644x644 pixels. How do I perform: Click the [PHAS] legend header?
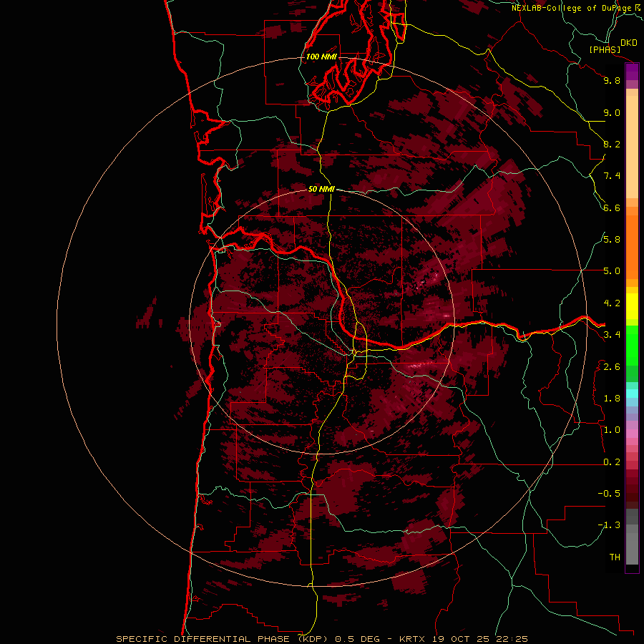(x=605, y=50)
